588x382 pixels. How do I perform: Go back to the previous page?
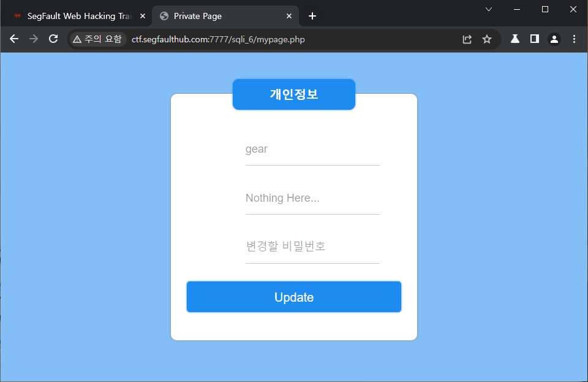(14, 39)
